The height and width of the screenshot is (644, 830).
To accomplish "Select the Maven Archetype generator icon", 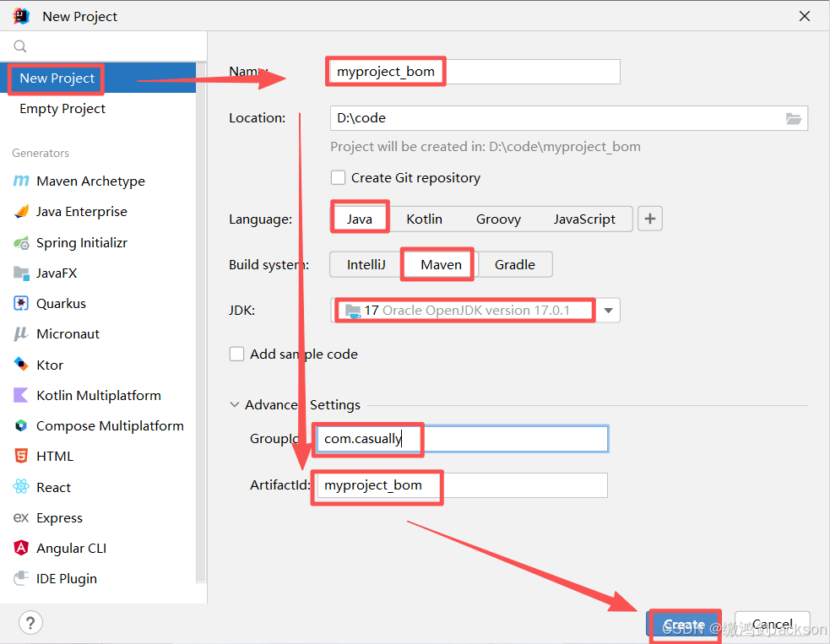I will pos(20,181).
